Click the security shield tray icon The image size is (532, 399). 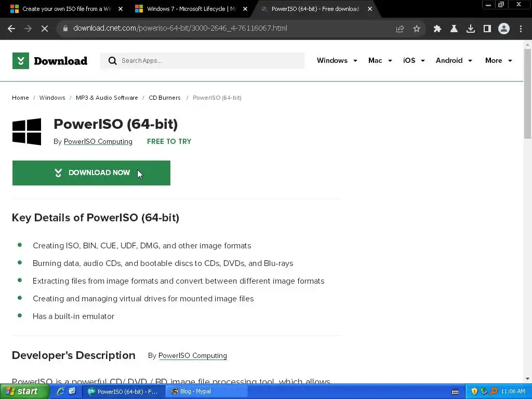pos(474,392)
